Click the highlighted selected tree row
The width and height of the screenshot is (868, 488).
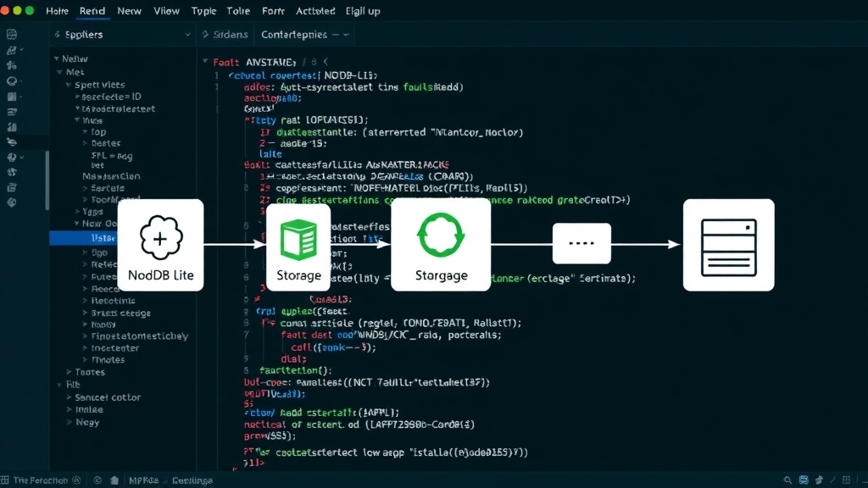(83, 238)
